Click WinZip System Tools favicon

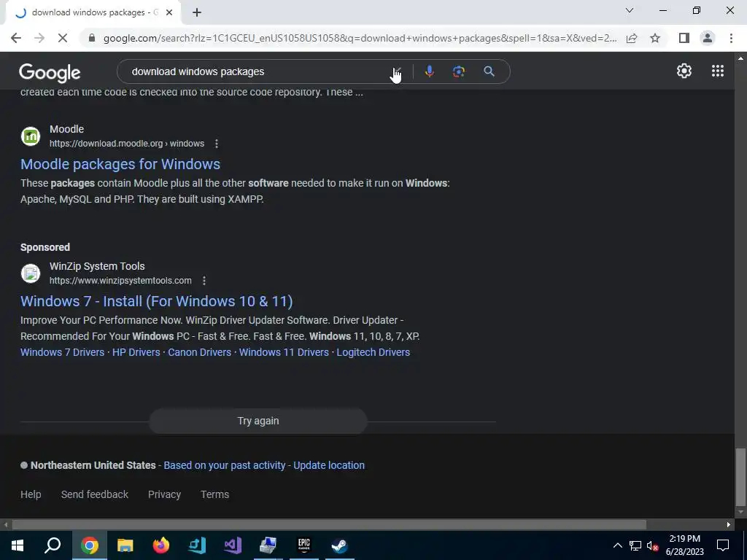(x=31, y=273)
